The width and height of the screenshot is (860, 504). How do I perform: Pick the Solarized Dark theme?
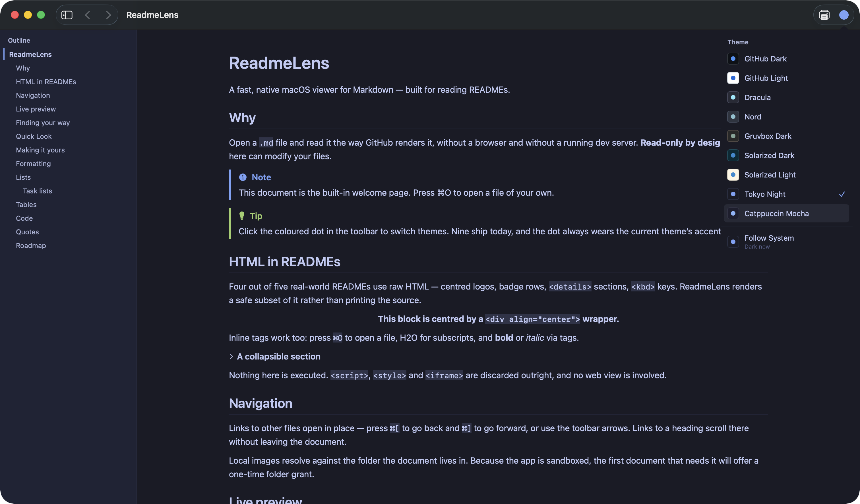point(786,156)
